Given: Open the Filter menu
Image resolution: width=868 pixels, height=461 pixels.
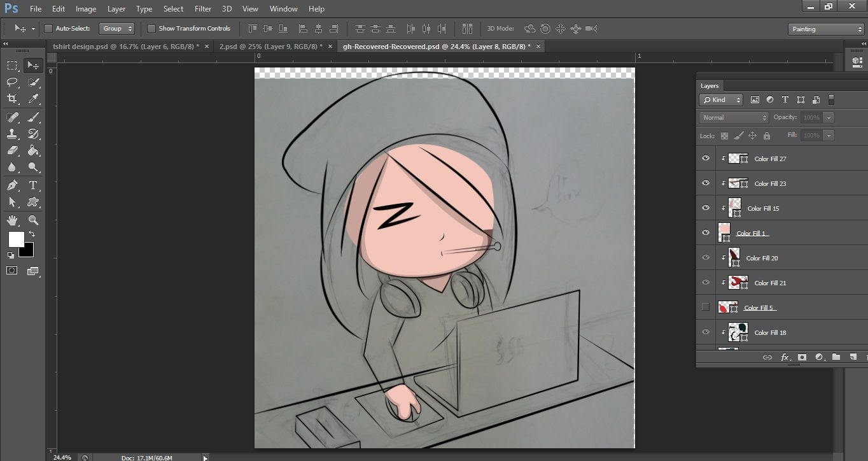Looking at the screenshot, I should click(203, 9).
